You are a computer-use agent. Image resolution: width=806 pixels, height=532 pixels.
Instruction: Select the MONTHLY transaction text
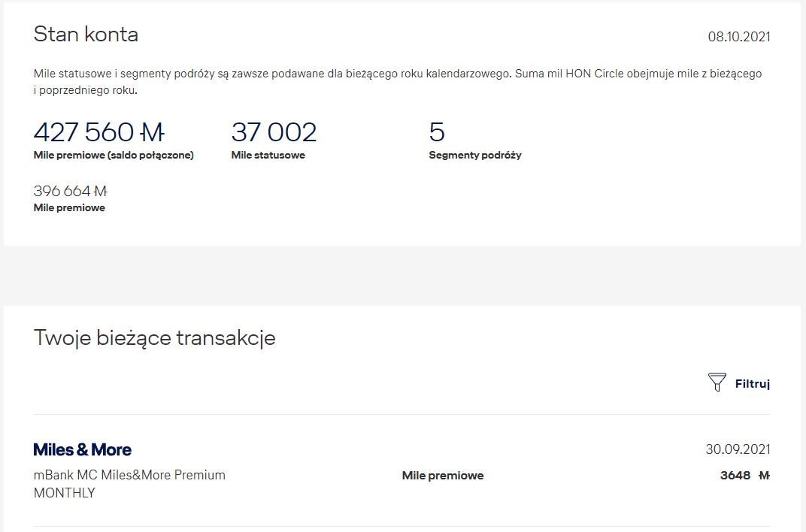click(x=64, y=493)
